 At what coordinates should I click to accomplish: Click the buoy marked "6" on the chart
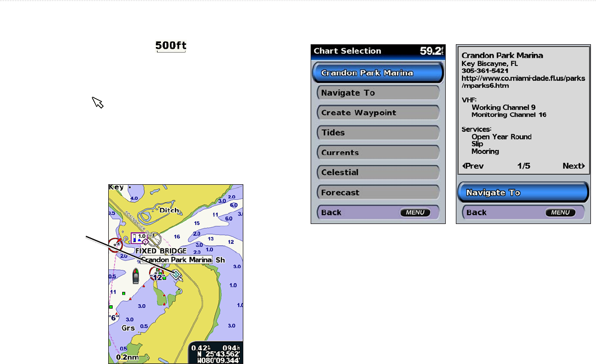[114, 318]
